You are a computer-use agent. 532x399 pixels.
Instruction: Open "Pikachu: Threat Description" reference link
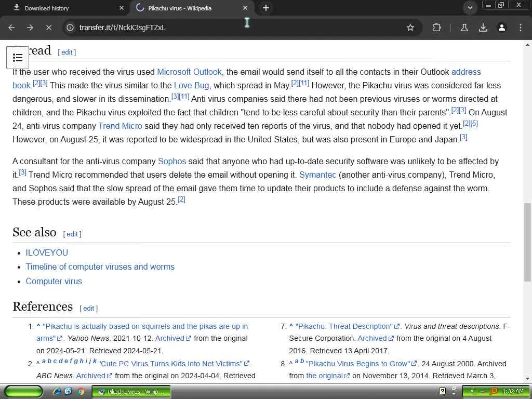344,326
